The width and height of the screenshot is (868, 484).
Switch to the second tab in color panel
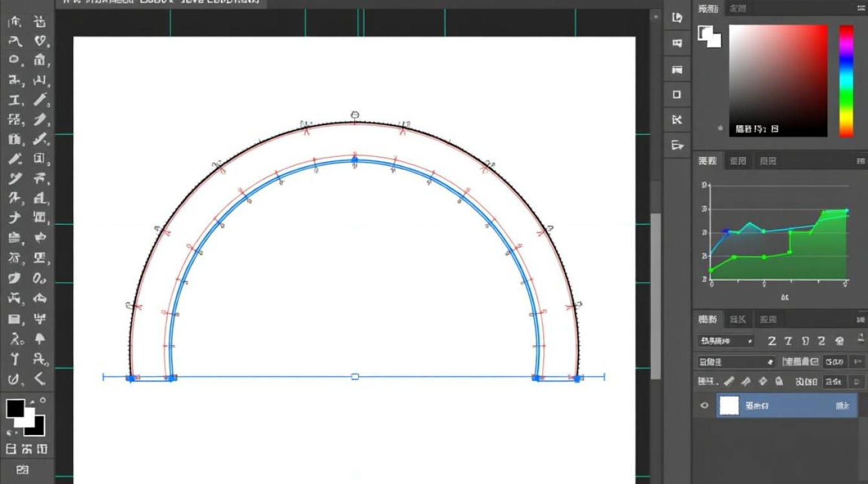click(x=738, y=8)
